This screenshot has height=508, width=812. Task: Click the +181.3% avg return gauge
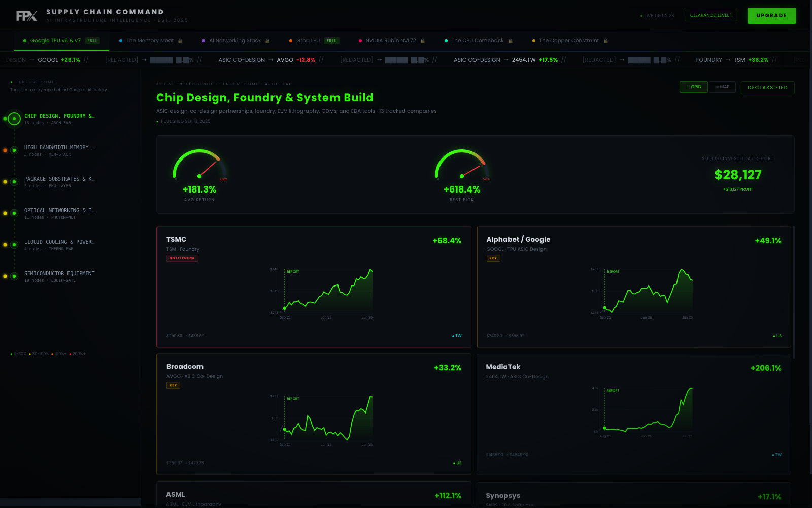click(x=199, y=175)
